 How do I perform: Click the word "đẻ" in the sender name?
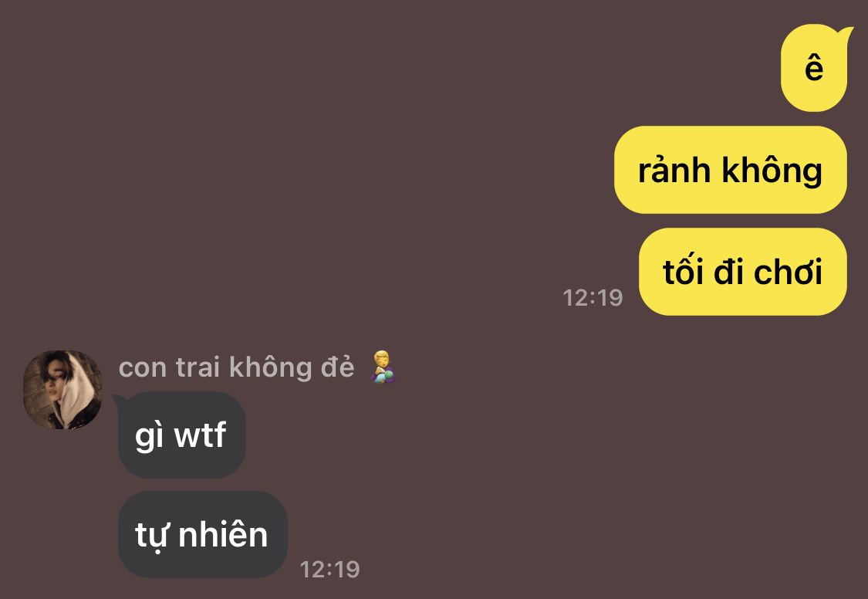338,367
